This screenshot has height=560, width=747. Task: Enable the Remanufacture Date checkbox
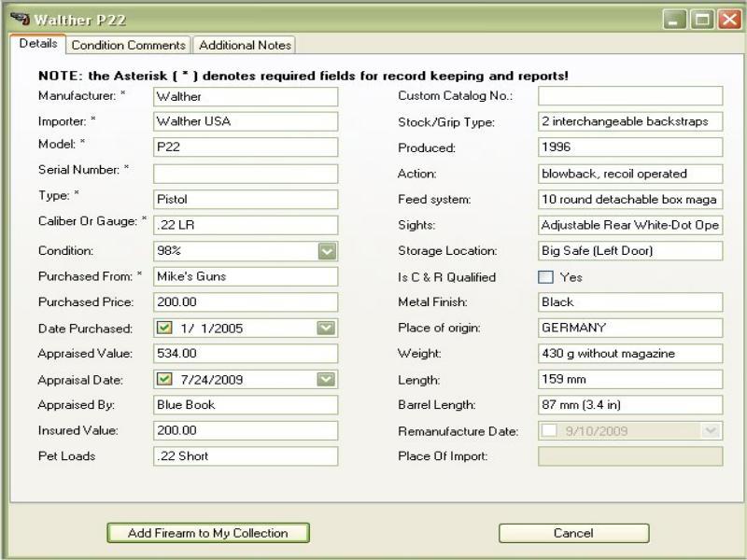[x=549, y=430]
